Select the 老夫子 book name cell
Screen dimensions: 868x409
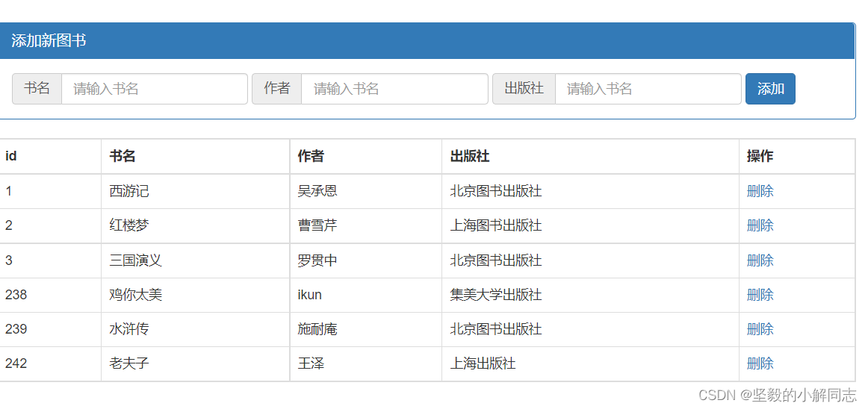point(196,363)
